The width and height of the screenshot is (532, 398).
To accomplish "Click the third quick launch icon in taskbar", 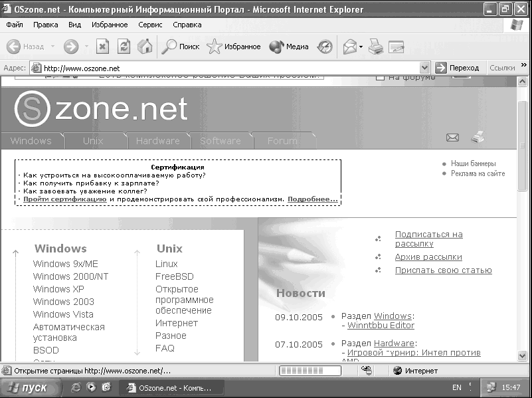I will (106, 387).
